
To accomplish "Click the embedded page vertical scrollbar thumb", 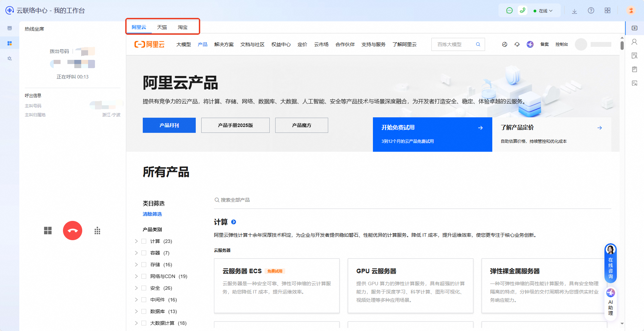I will [x=622, y=46].
